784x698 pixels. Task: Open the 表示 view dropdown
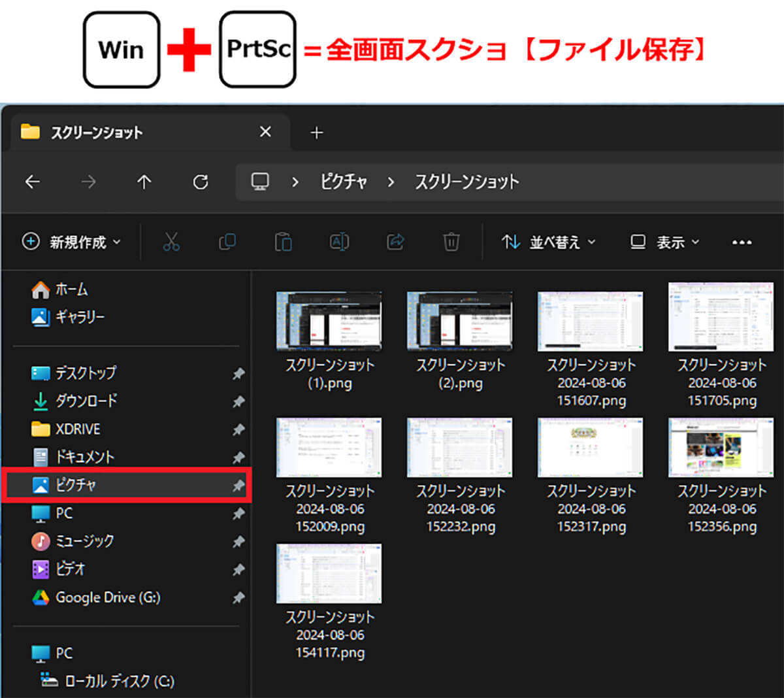[x=665, y=242]
